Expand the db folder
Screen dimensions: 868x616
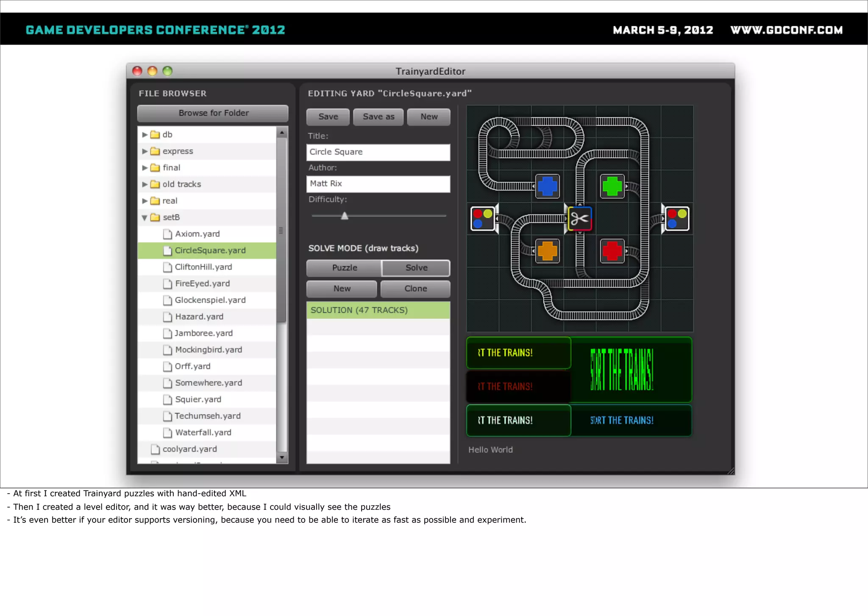click(x=145, y=135)
